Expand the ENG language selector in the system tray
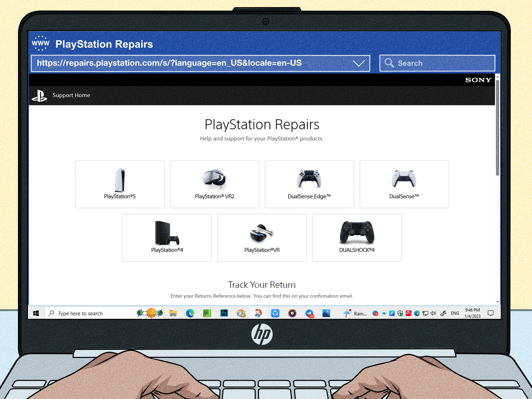The image size is (532, 399). [x=455, y=313]
